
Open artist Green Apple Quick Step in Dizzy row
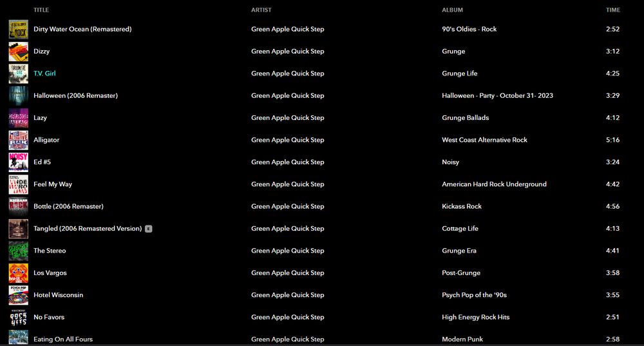[287, 52]
